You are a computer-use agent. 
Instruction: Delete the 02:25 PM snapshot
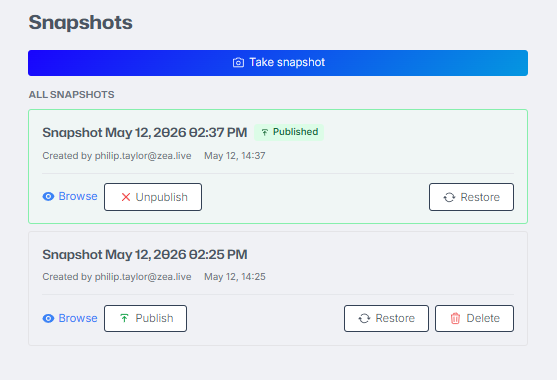pyautogui.click(x=474, y=318)
